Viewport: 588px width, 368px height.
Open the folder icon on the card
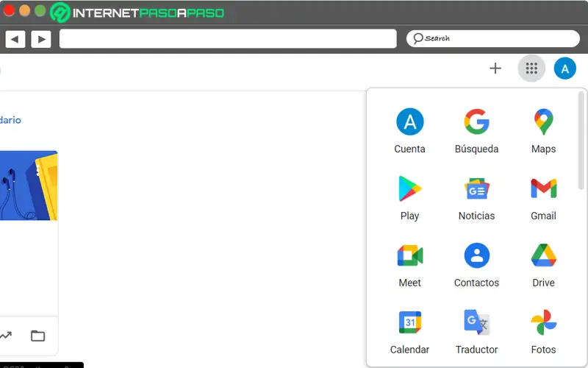click(x=37, y=336)
